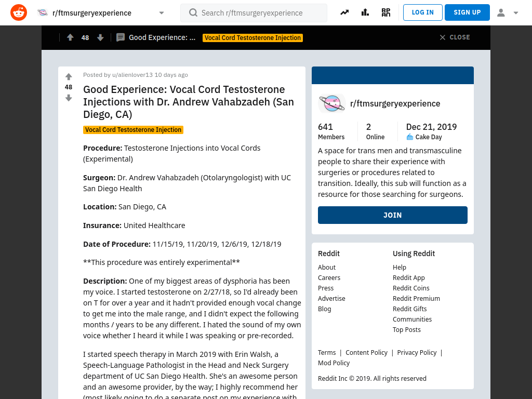Upvote the post beside the title
Screen dimensions: 532x399
[x=69, y=77]
